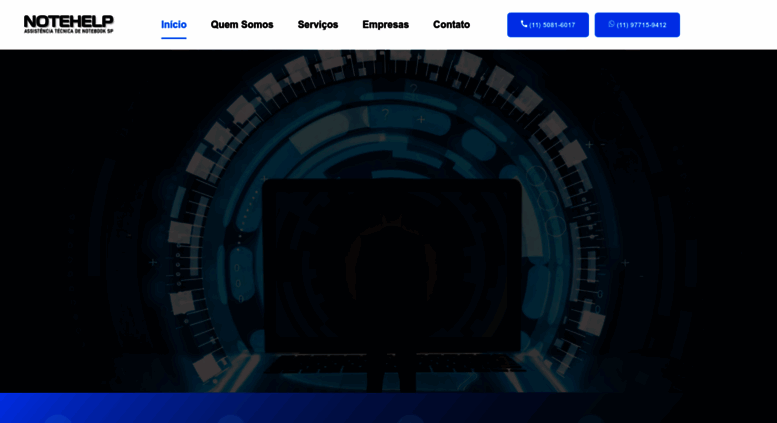The width and height of the screenshot is (777, 423).
Task: Open WhatsApp (11) 97715-9412 button
Action: [637, 25]
